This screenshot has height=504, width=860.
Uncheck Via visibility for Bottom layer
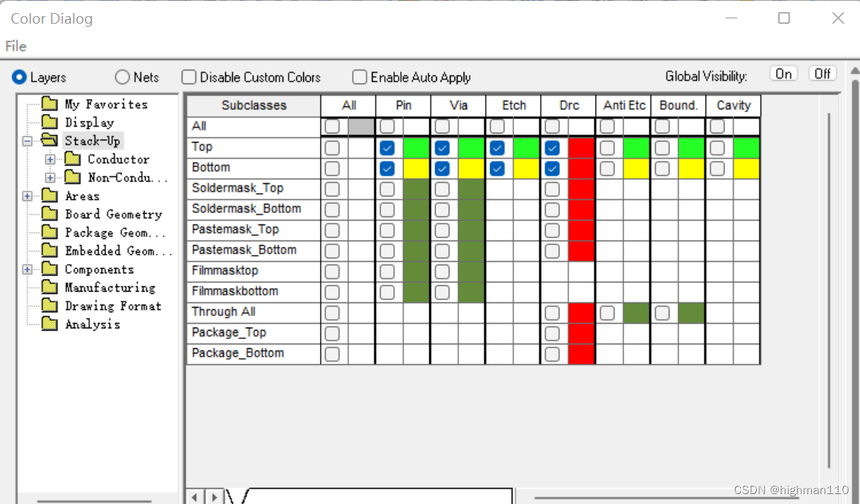442,169
